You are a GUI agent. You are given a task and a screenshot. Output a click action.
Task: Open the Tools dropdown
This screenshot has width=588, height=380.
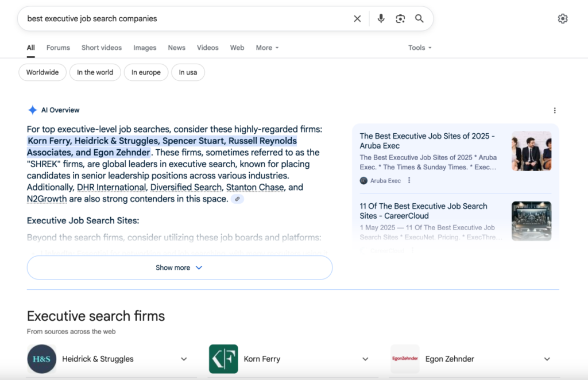click(x=420, y=48)
